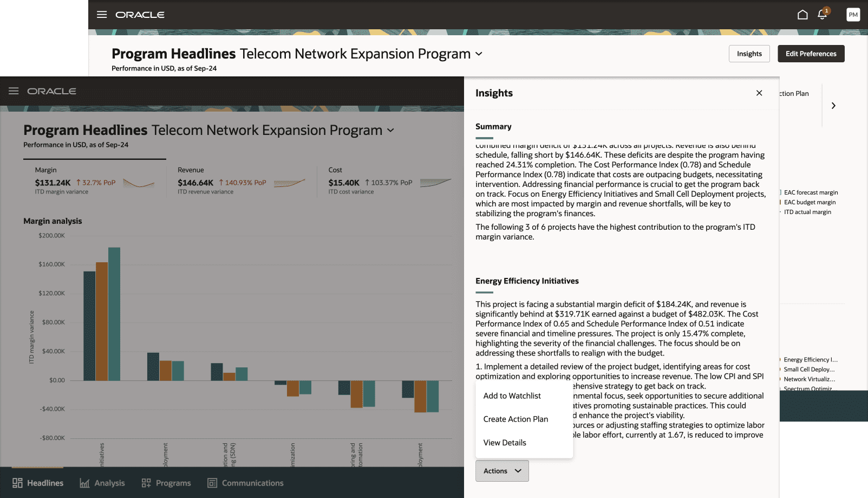The height and width of the screenshot is (498, 868).
Task: Open the Actions dropdown
Action: (x=501, y=470)
